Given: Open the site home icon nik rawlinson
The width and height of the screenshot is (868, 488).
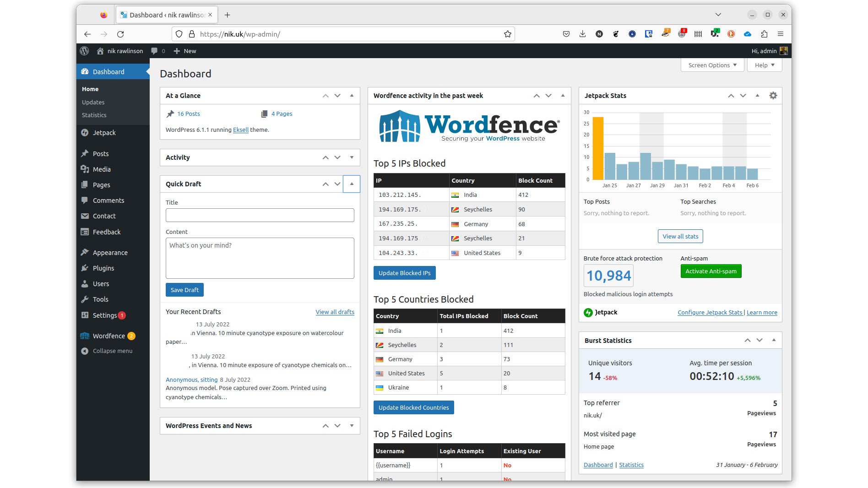Looking at the screenshot, I should (119, 51).
